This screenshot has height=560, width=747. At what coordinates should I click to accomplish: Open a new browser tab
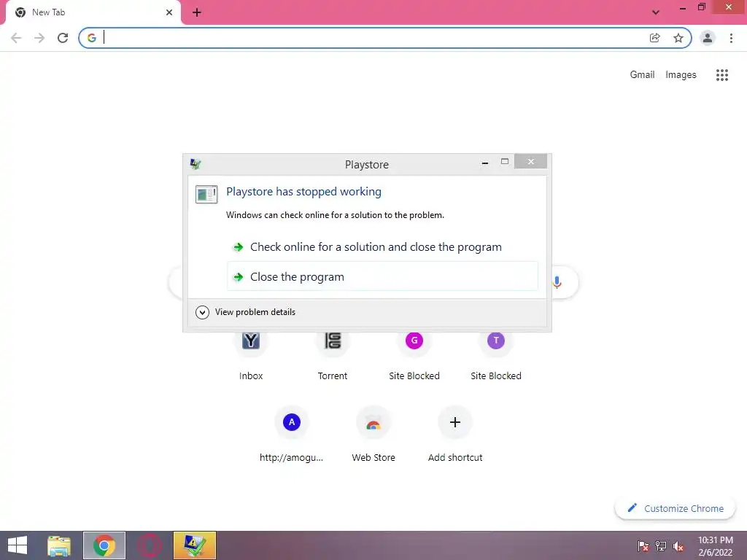pos(197,12)
